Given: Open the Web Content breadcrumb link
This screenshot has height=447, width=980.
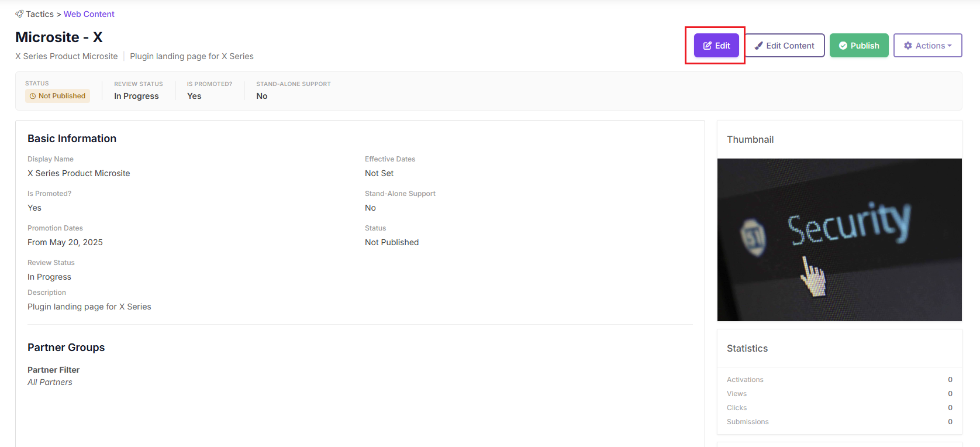Looking at the screenshot, I should coord(89,14).
